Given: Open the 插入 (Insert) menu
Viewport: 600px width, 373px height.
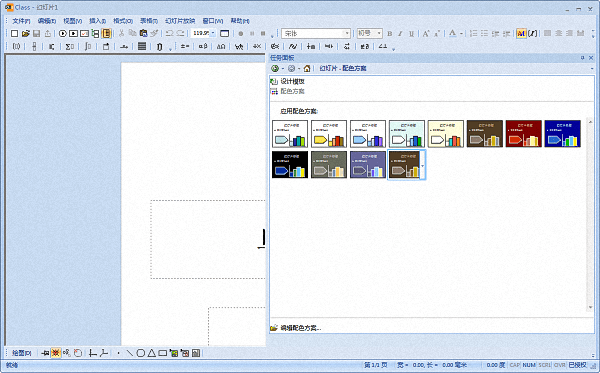Looking at the screenshot, I should [97, 21].
